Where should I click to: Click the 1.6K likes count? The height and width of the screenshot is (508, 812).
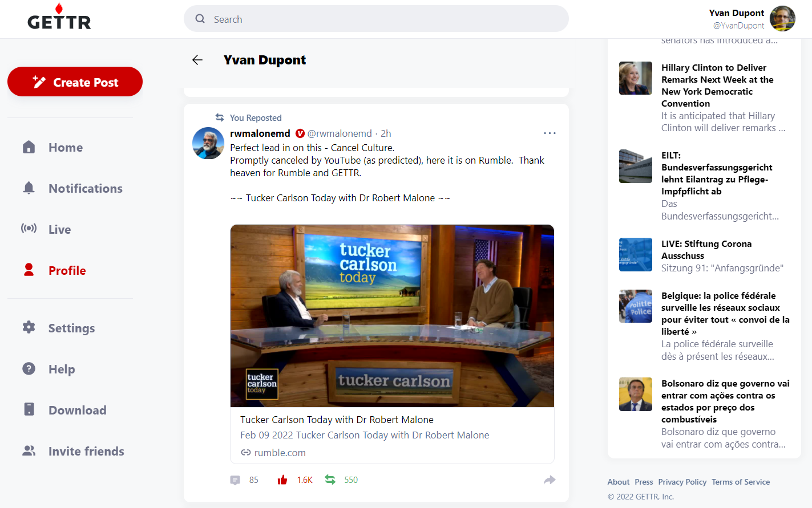pos(305,480)
